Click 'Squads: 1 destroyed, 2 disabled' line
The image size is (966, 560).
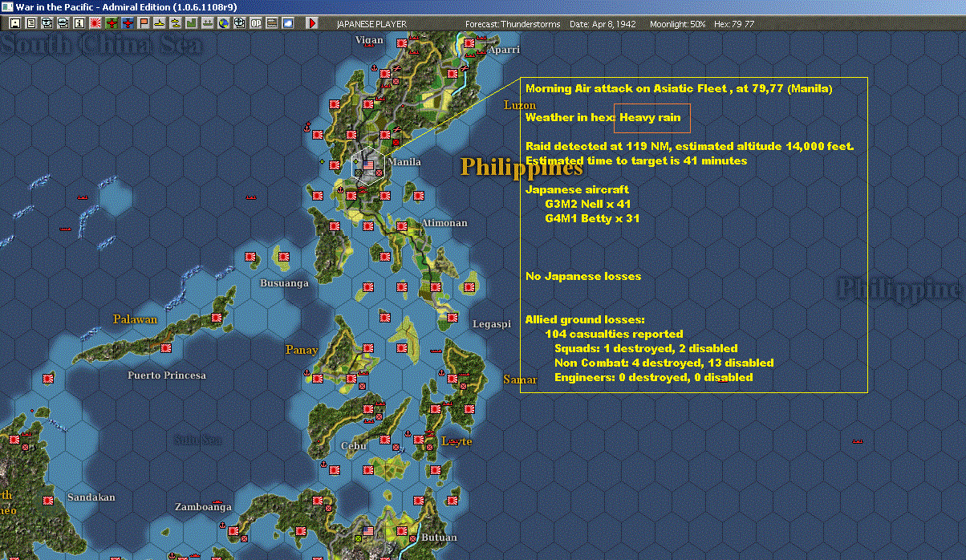tap(646, 348)
